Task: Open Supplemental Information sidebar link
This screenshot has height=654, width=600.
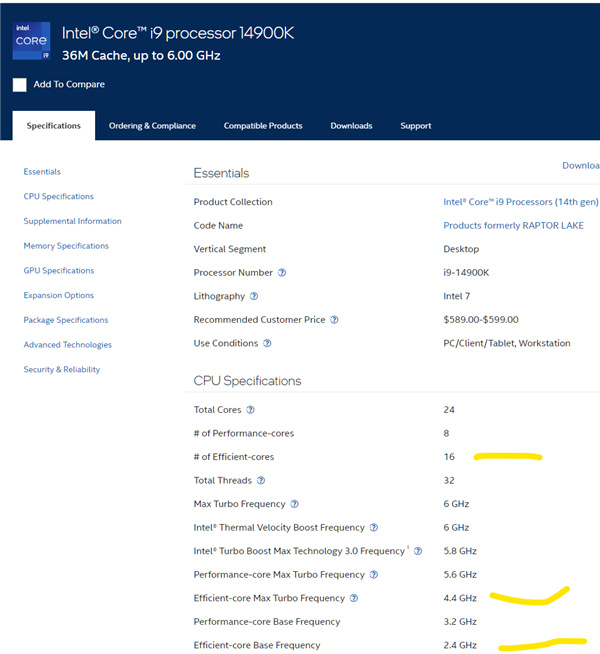Action: point(73,221)
